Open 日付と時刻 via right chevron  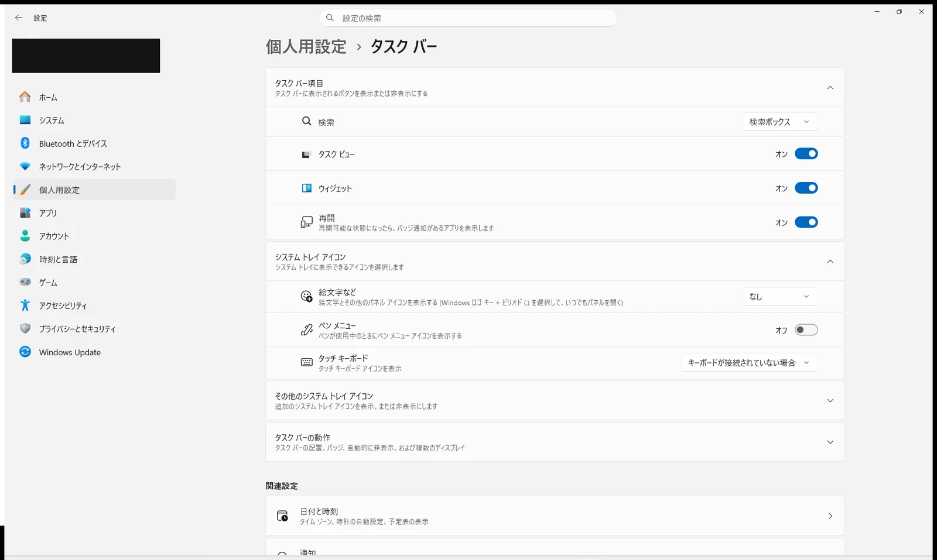(830, 516)
